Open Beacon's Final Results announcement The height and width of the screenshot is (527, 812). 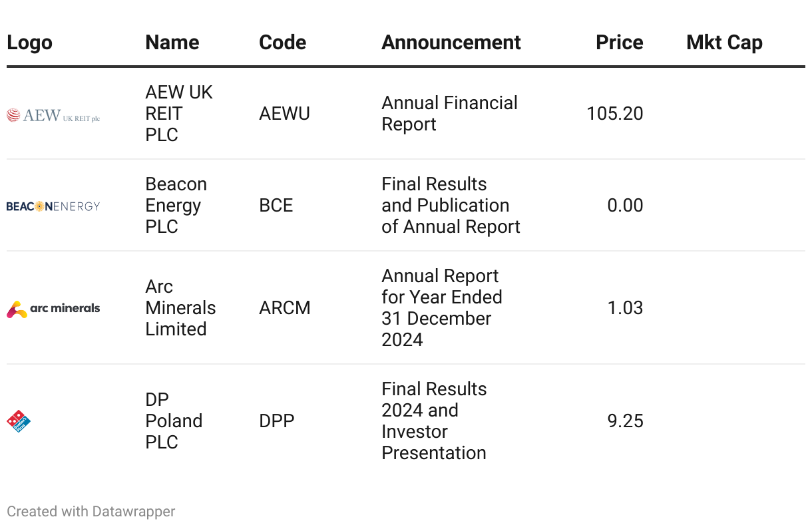tap(451, 206)
